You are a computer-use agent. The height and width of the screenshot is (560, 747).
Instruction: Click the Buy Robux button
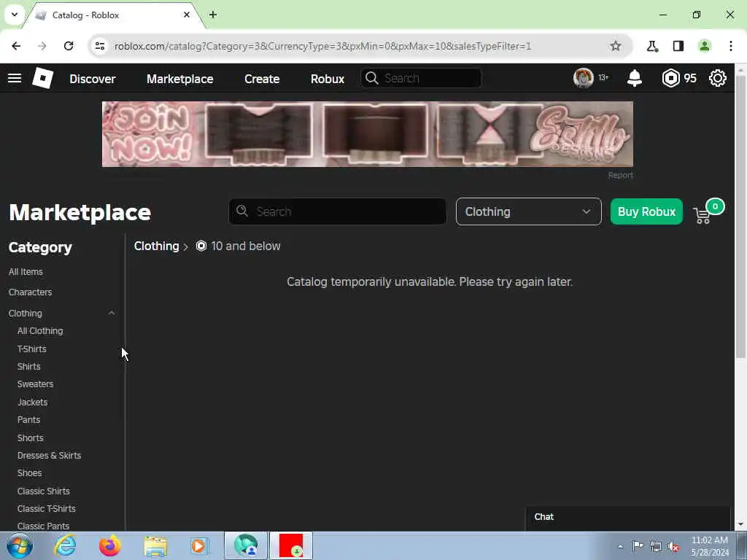(646, 211)
